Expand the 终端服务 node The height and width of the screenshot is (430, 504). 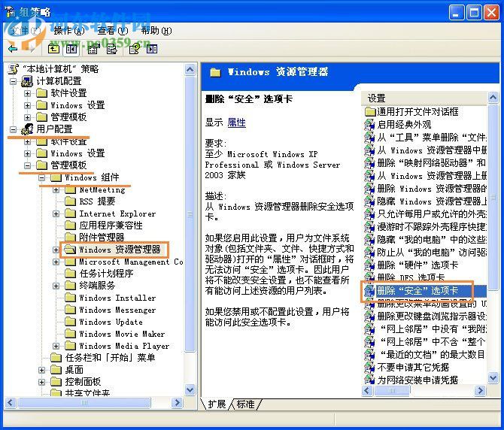point(56,286)
